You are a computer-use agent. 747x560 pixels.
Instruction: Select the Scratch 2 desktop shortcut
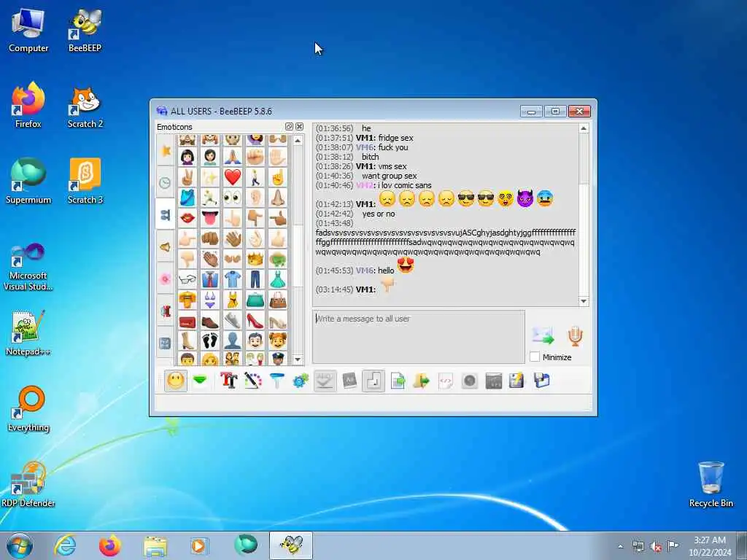[85, 107]
